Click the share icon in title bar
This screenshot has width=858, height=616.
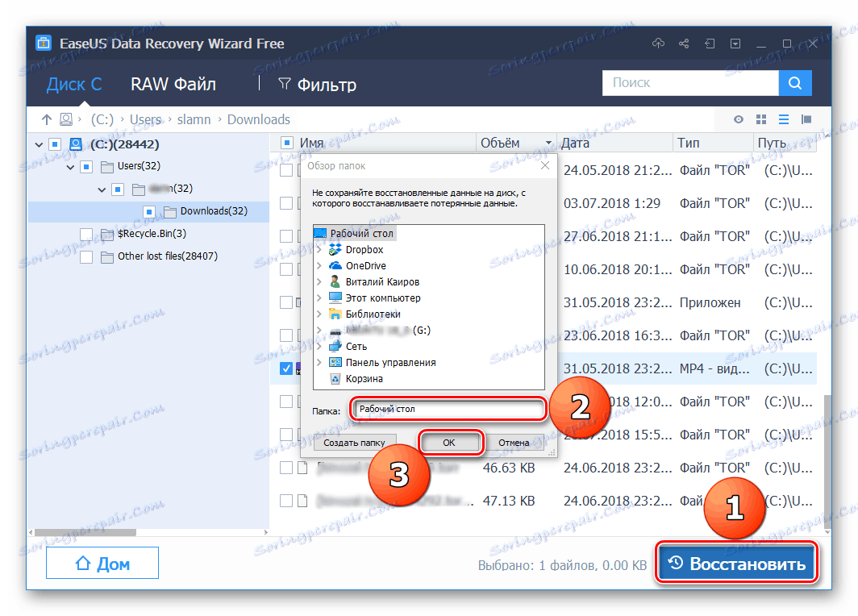coord(684,44)
